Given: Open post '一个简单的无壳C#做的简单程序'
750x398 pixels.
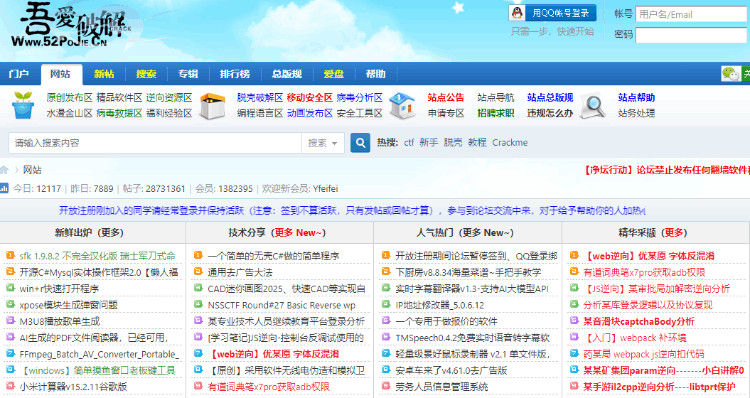Looking at the screenshot, I should [x=273, y=256].
